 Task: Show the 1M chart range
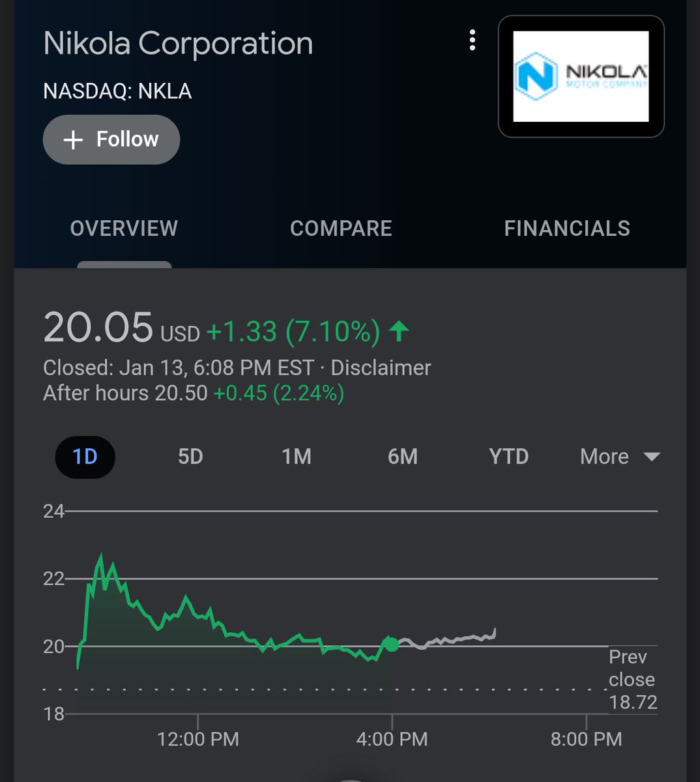[x=297, y=456]
